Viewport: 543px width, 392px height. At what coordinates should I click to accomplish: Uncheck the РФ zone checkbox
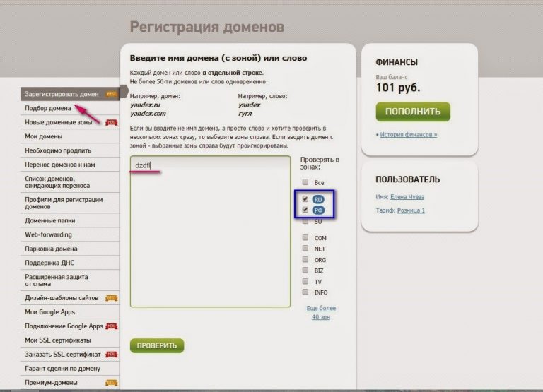coord(305,210)
